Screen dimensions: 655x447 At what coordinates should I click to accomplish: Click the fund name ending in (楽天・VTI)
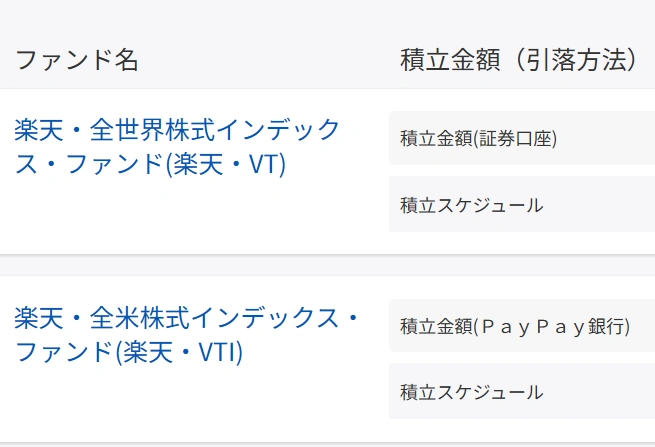pyautogui.click(x=130, y=352)
